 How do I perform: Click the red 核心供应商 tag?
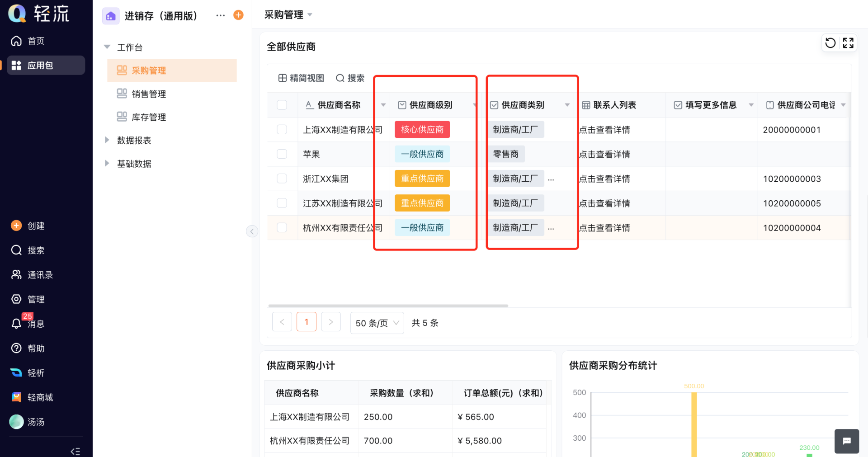pos(422,130)
